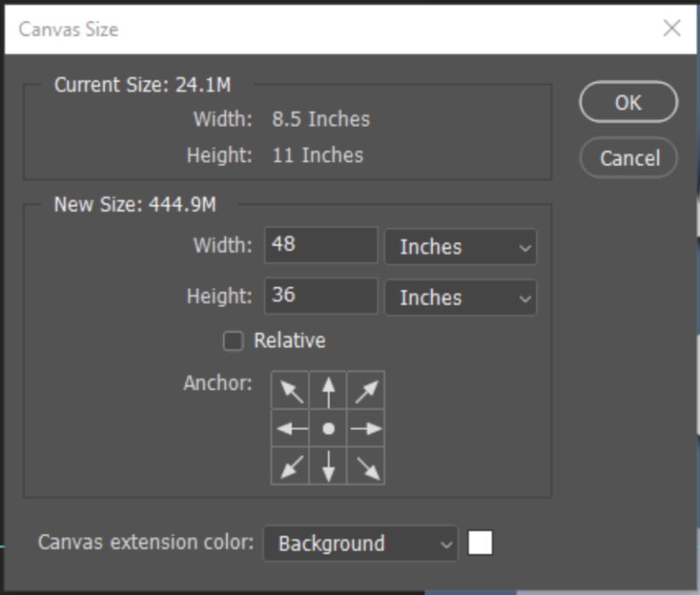700x595 pixels.
Task: Open the Canvas extension color dropdown
Action: (x=359, y=543)
